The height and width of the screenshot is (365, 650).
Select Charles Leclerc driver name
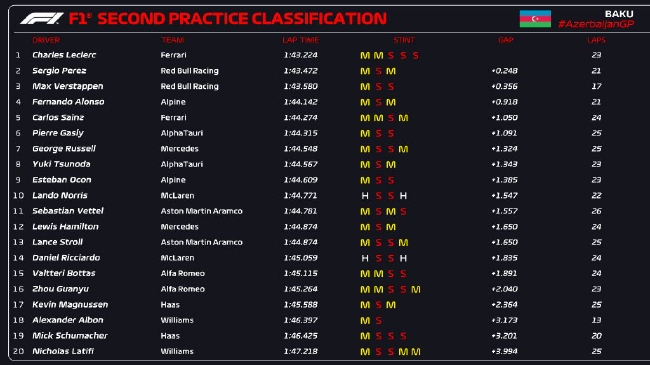click(64, 55)
